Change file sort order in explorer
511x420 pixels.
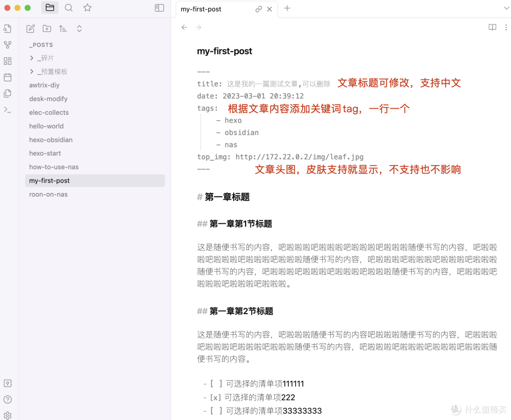pyautogui.click(x=63, y=28)
